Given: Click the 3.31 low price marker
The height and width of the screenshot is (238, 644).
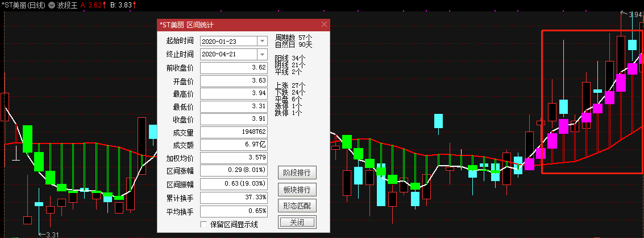Looking at the screenshot, I should pos(52,234).
